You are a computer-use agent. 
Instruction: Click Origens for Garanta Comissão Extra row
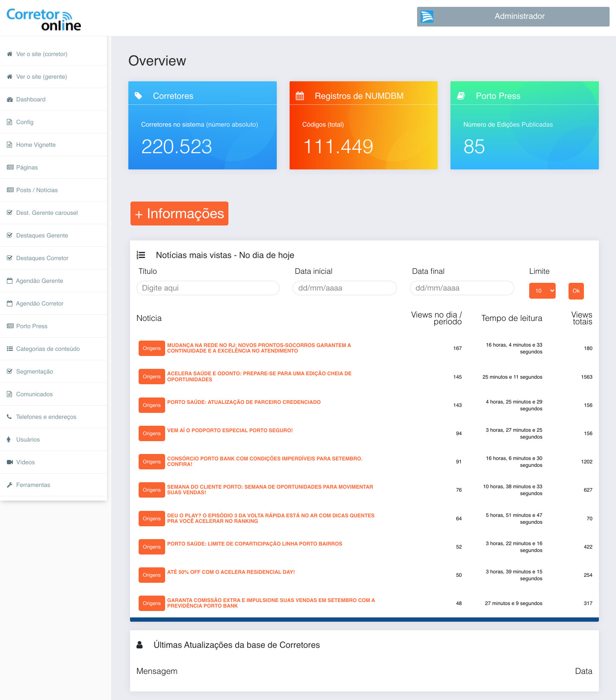[152, 603]
